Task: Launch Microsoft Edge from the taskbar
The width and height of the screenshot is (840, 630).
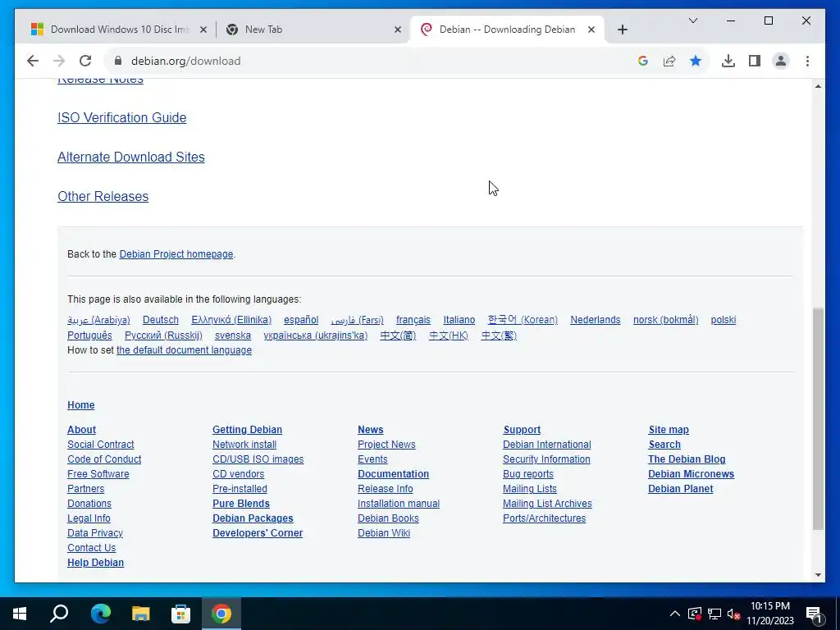Action: [100, 614]
